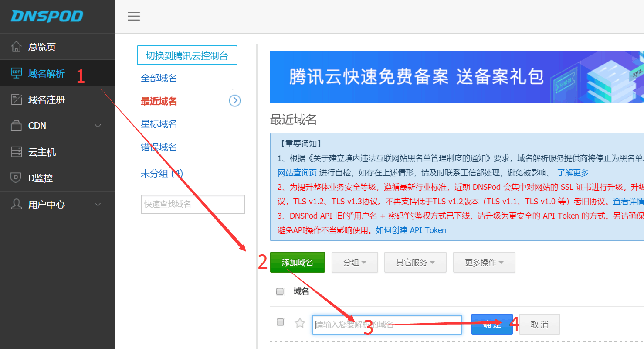Viewport: 644px width, 349px height.
Task: Click the circled arrow next to 最近域名
Action: click(235, 101)
